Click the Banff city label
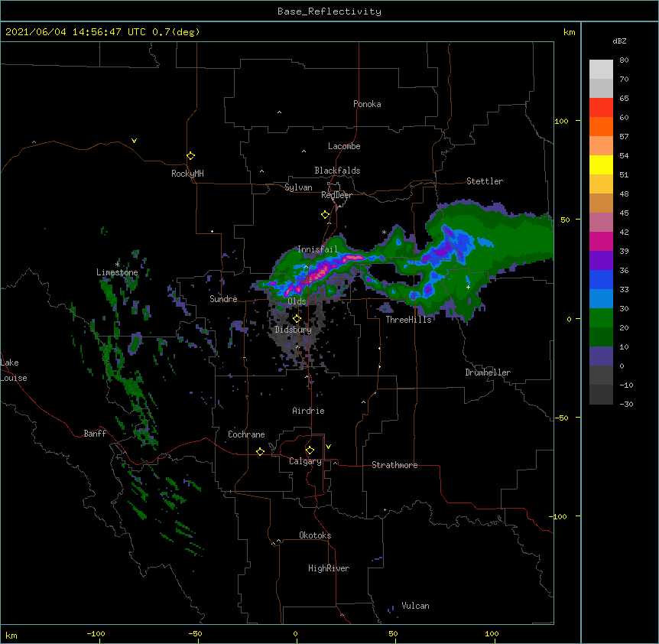The image size is (659, 644). tap(95, 434)
